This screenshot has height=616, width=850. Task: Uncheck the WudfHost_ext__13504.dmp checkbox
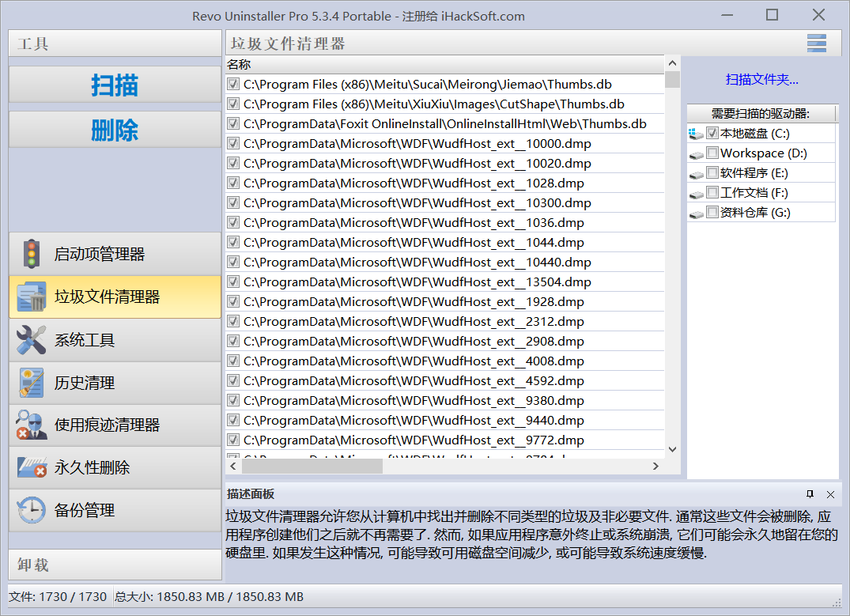click(x=233, y=282)
